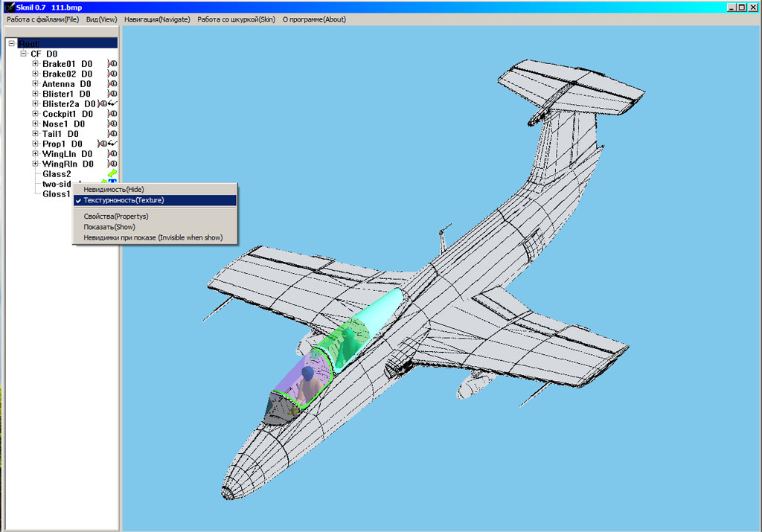Click the icon beside Cockpit1 D0
Image resolution: width=762 pixels, height=532 pixels.
click(112, 114)
